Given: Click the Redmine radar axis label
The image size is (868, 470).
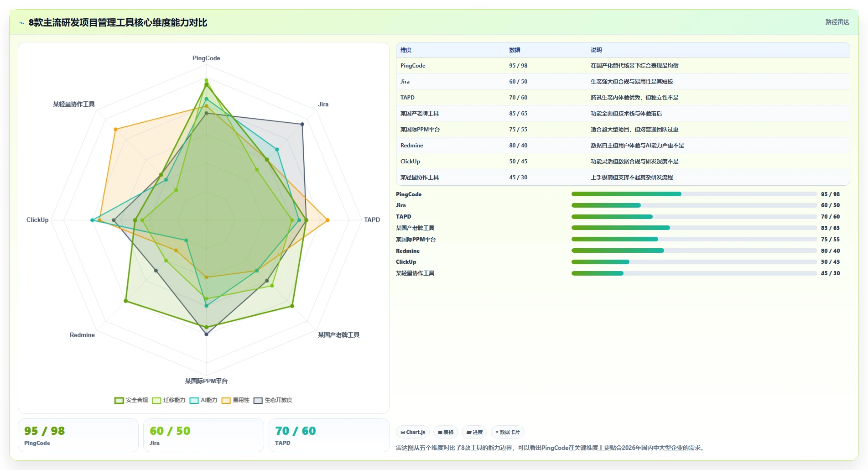Looking at the screenshot, I should coord(82,335).
